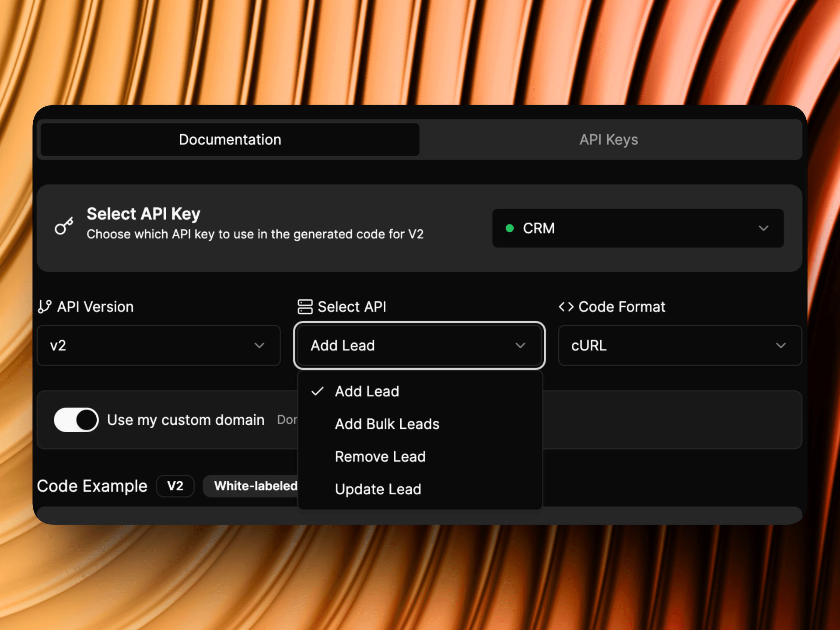The image size is (840, 630).
Task: Click the branch icon next to API Version
Action: (x=45, y=307)
